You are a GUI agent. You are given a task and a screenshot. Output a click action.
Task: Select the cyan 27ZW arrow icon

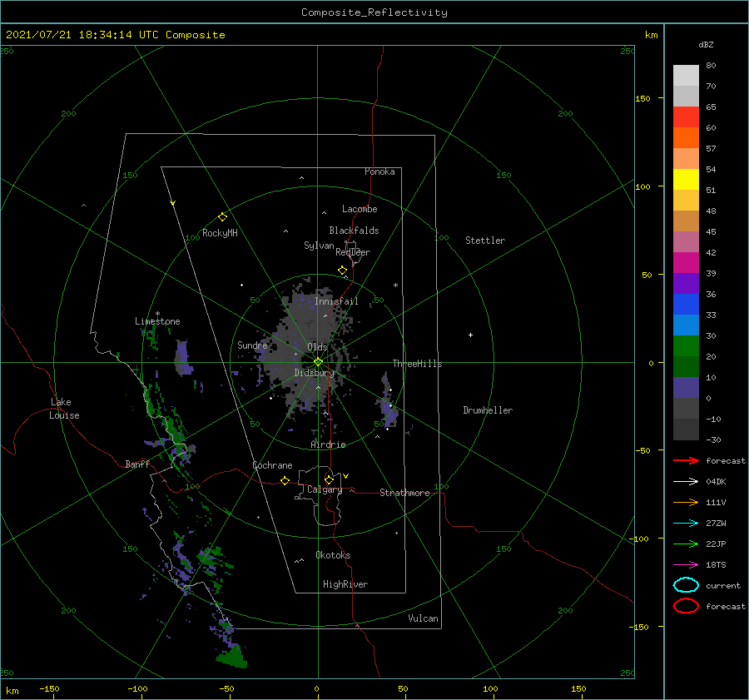(x=686, y=524)
